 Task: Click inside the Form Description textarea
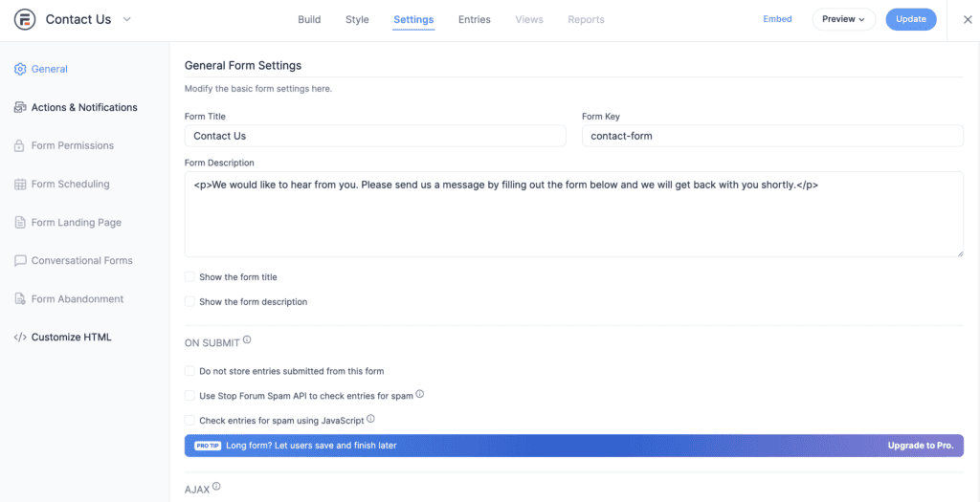coord(574,214)
